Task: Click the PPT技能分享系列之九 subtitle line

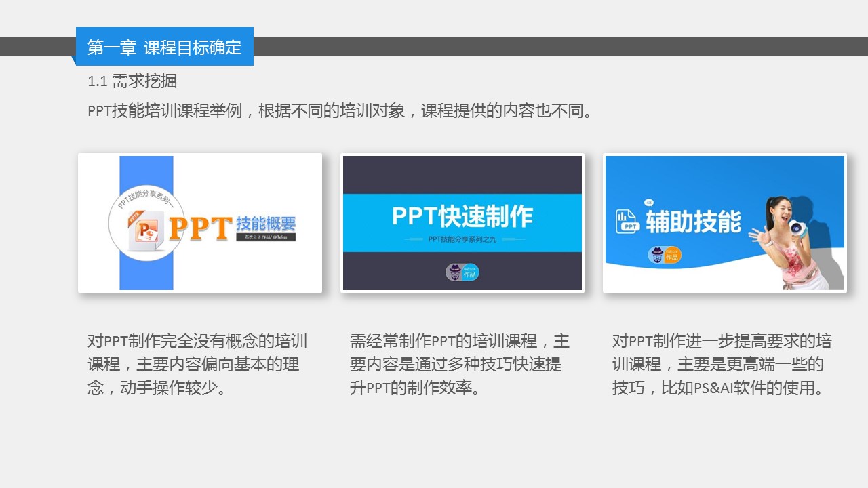Action: coord(462,239)
